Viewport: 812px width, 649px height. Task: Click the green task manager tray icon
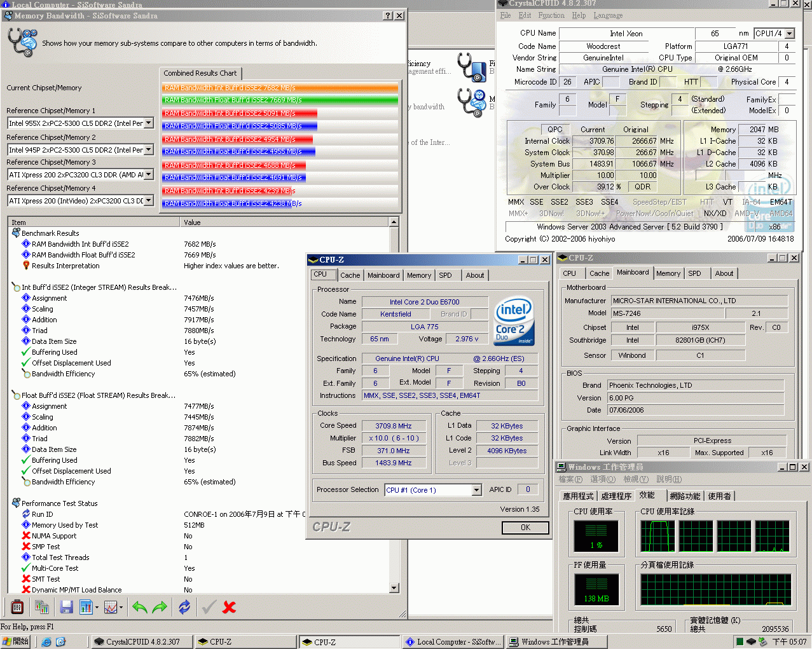(740, 642)
